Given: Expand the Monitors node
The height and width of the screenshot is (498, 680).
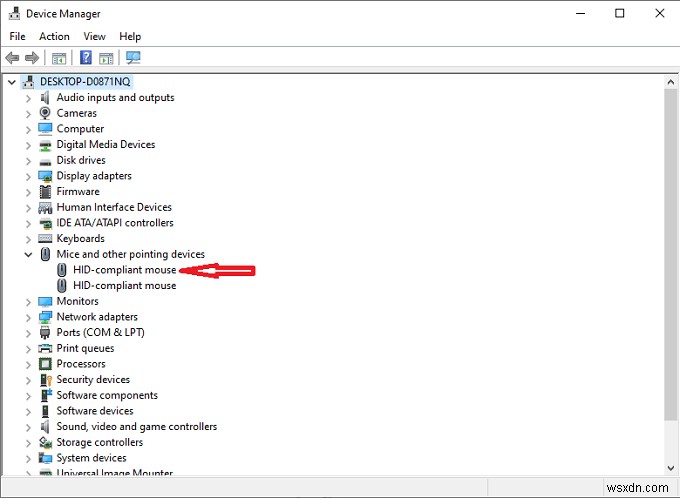Looking at the screenshot, I should pos(28,302).
